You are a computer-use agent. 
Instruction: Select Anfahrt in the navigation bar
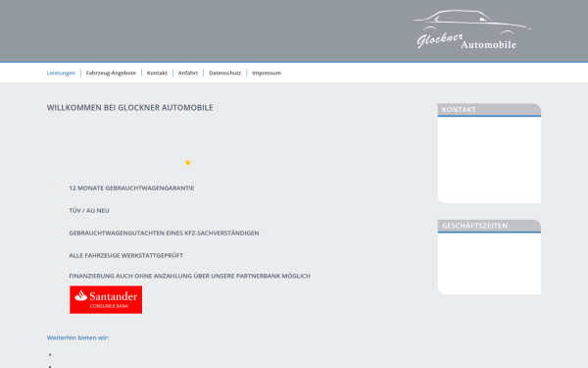click(188, 73)
